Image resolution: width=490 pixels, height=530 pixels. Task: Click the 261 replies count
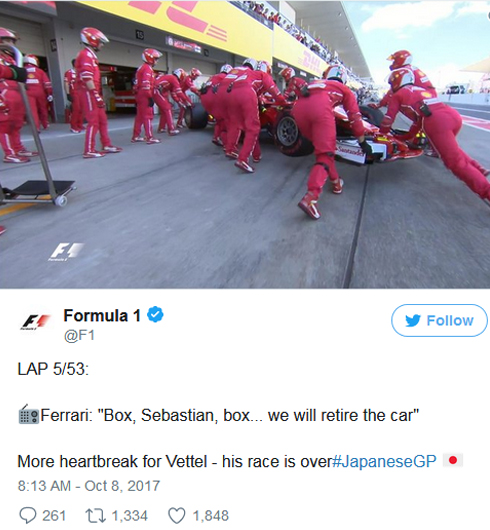coord(54,516)
